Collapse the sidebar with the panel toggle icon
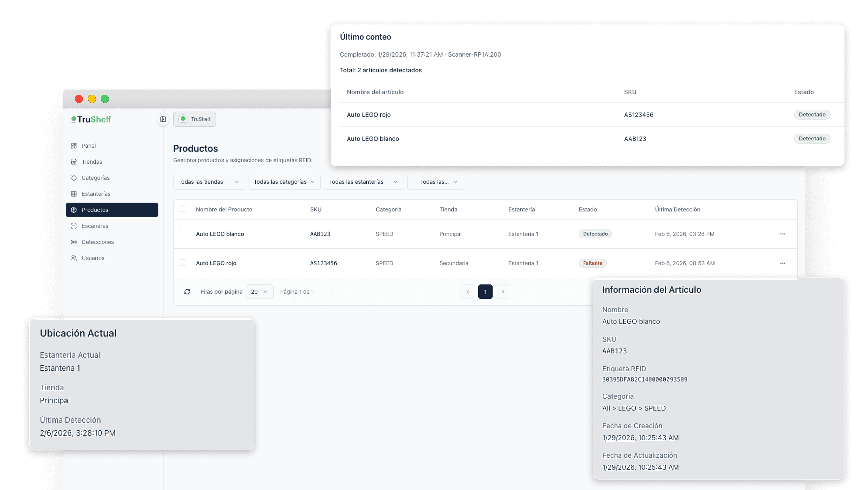The width and height of the screenshot is (868, 490). [x=163, y=119]
